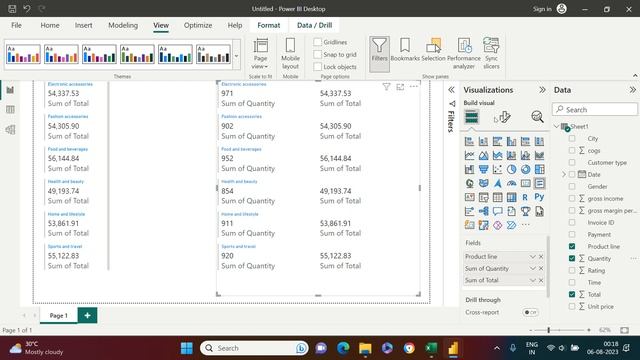Screen dimensions: 640x360
Task: Switch to the Modeling tab
Action: [123, 25]
